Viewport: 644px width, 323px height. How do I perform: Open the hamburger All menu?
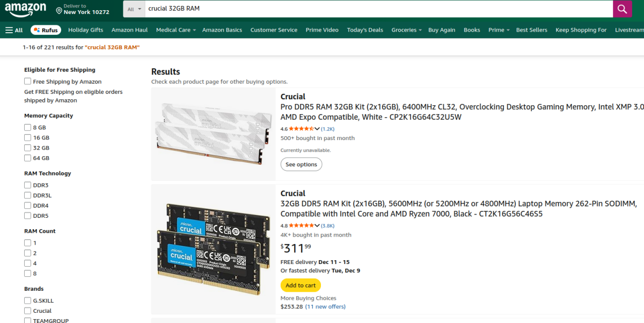tap(14, 30)
